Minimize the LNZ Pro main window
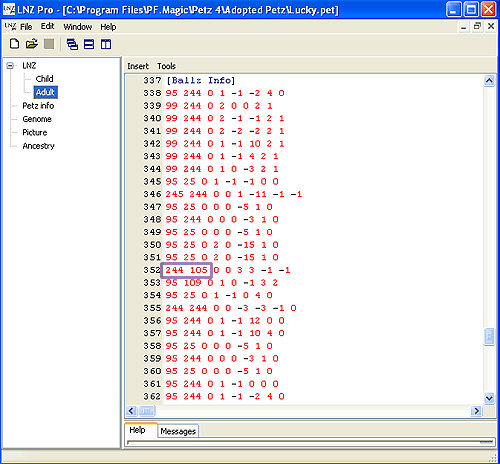The height and width of the screenshot is (464, 500). coord(454,9)
